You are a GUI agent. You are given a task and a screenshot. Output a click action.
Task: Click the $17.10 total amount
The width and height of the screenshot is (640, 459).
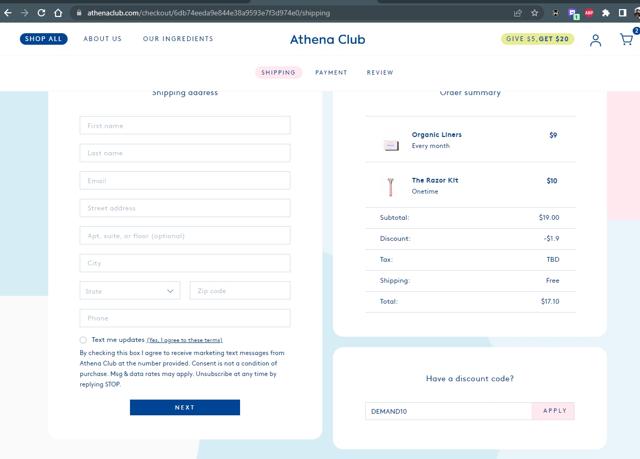click(x=550, y=302)
